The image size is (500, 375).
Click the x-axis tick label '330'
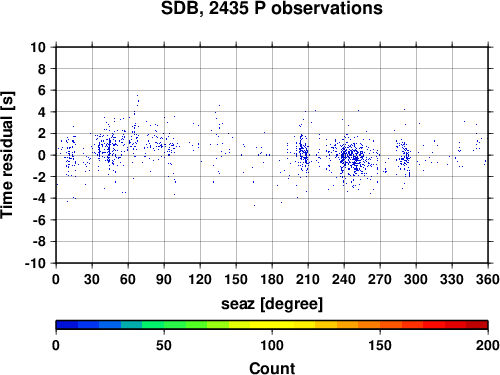click(x=452, y=279)
